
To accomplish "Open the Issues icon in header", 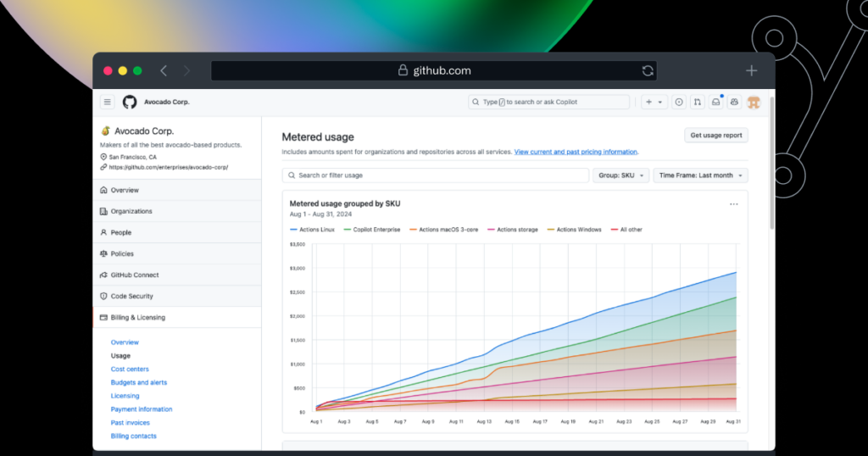I will [679, 102].
